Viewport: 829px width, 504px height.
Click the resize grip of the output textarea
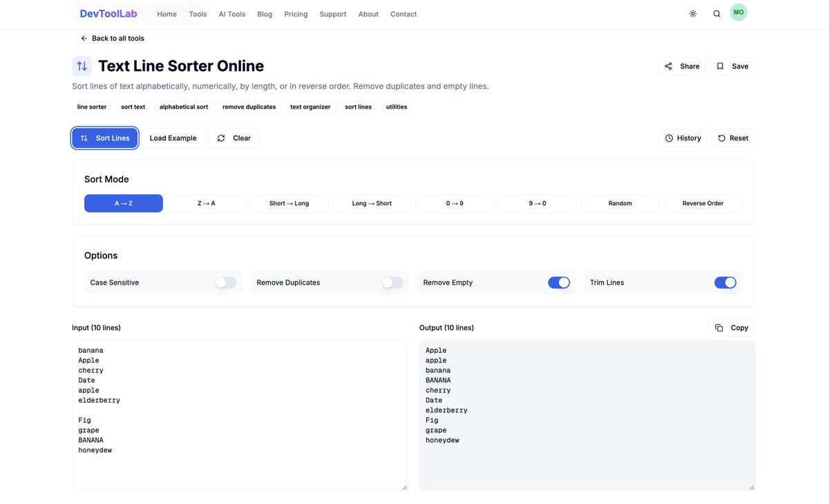(752, 487)
